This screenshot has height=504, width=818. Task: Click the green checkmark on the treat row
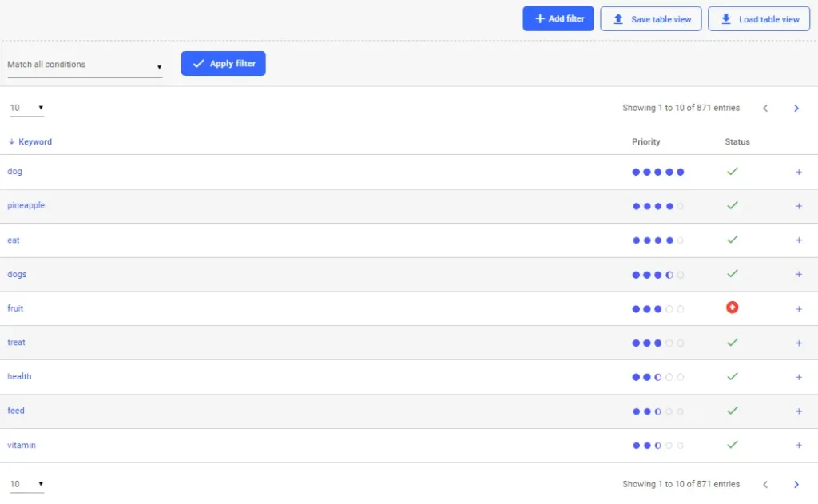(x=733, y=342)
